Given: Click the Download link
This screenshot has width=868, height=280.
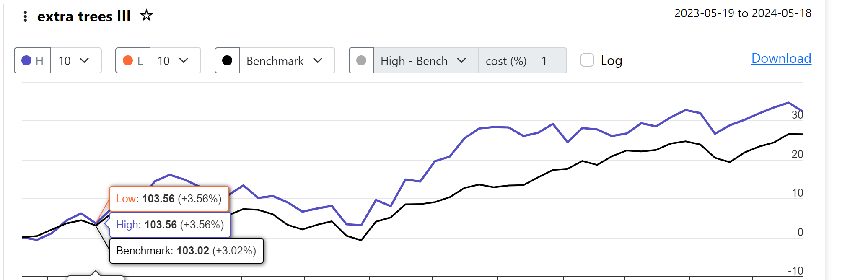Looking at the screenshot, I should [781, 58].
